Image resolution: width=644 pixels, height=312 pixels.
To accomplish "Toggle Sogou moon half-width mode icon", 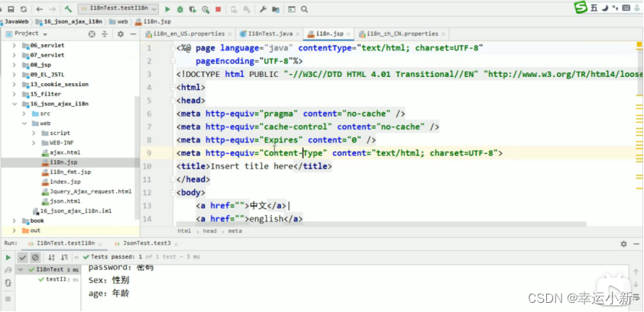I will (x=607, y=8).
